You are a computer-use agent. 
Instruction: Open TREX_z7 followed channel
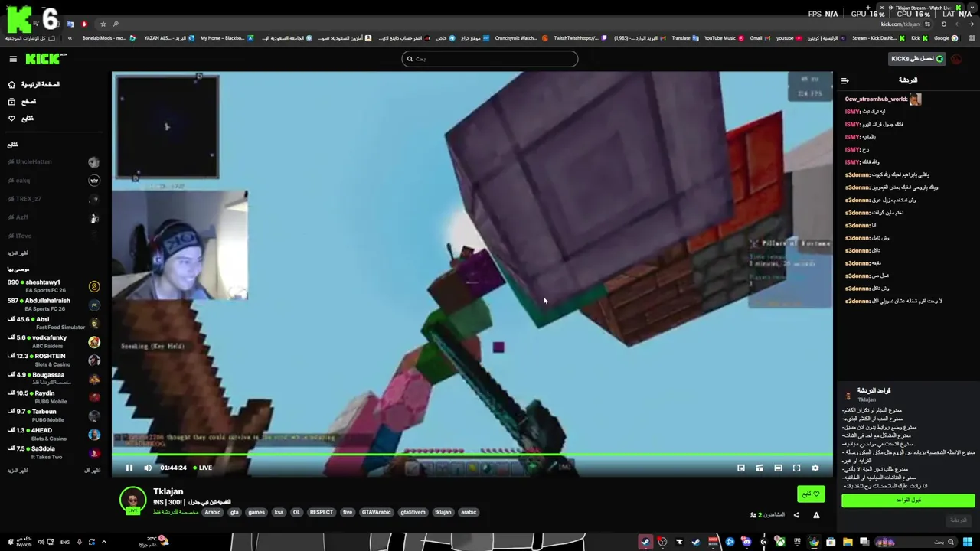click(54, 199)
